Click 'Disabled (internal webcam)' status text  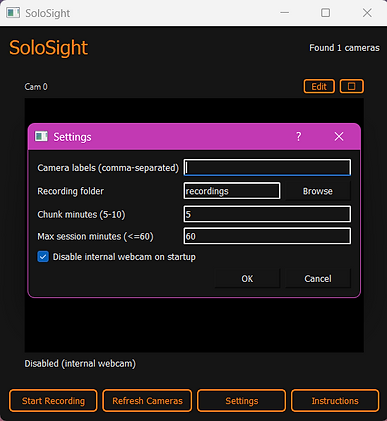[x=80, y=363]
